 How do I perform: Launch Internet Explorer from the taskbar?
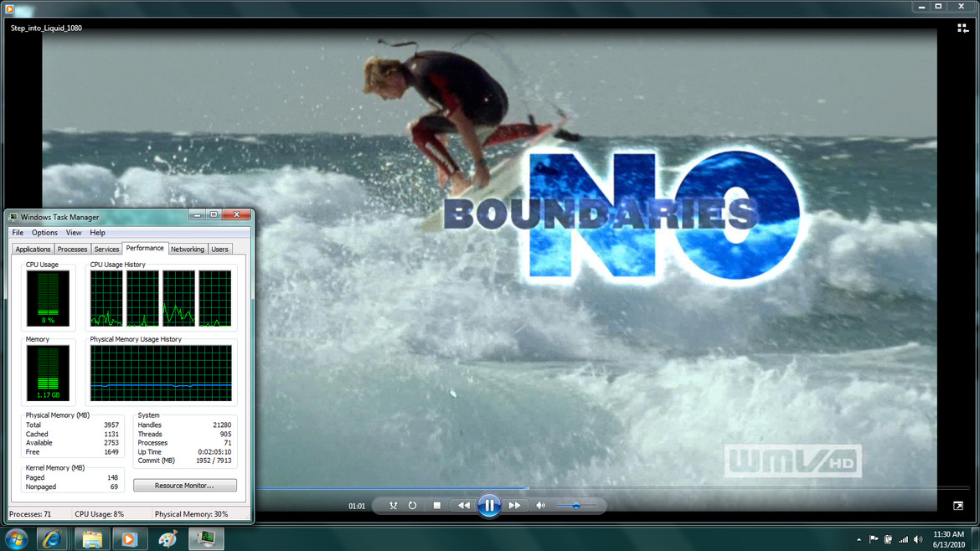52,538
